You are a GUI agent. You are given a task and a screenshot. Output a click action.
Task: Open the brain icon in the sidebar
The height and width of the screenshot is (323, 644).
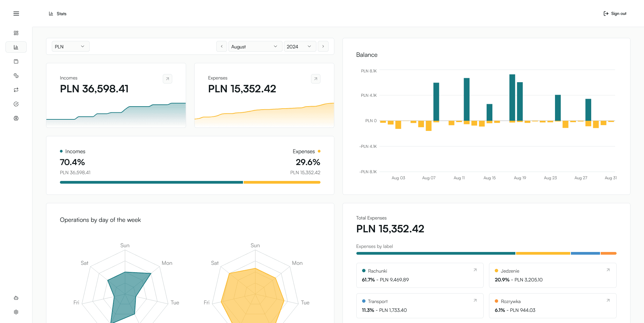(x=16, y=118)
